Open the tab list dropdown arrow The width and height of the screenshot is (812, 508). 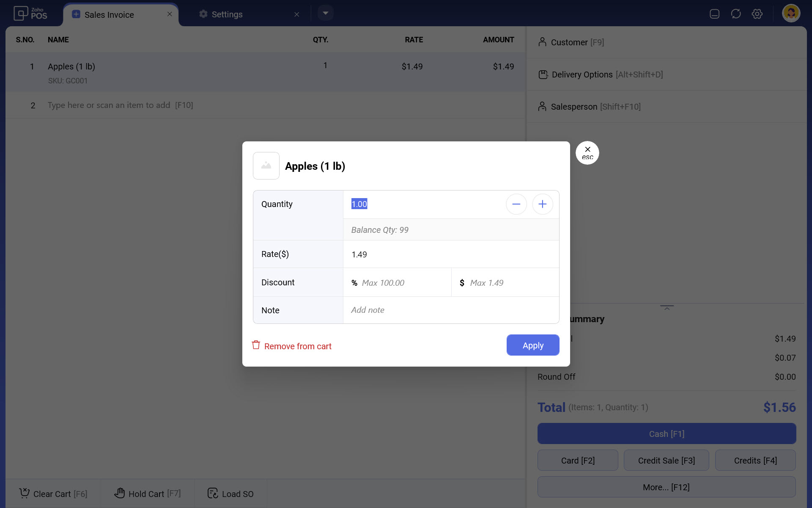[325, 13]
